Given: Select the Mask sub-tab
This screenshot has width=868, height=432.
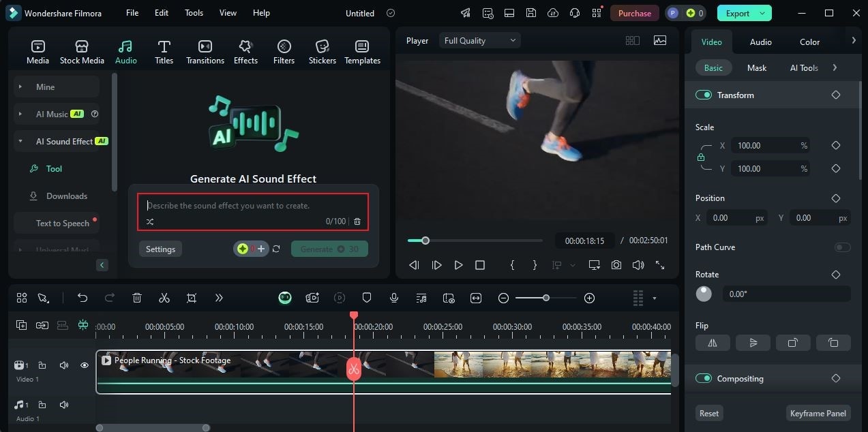Looking at the screenshot, I should tap(757, 67).
